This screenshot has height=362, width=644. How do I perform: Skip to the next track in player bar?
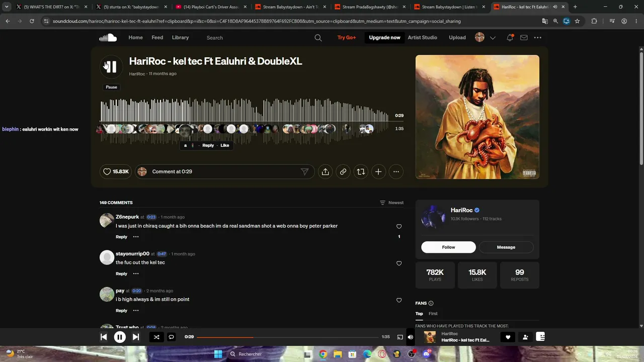pyautogui.click(x=136, y=337)
